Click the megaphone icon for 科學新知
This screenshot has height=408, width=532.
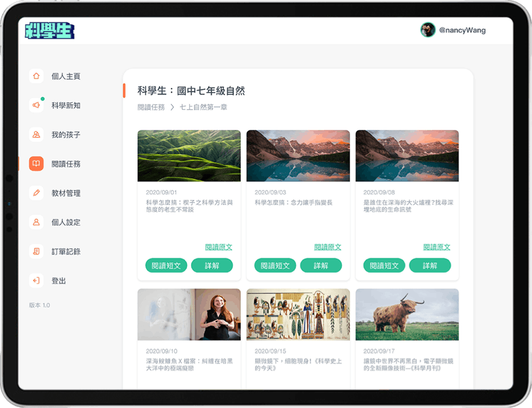36,105
